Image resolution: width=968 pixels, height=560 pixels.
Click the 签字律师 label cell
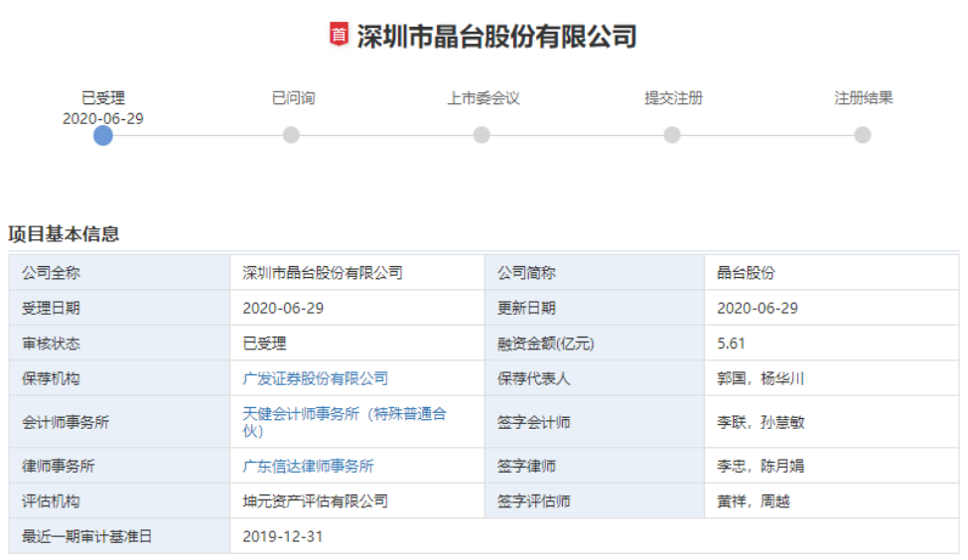(x=595, y=466)
